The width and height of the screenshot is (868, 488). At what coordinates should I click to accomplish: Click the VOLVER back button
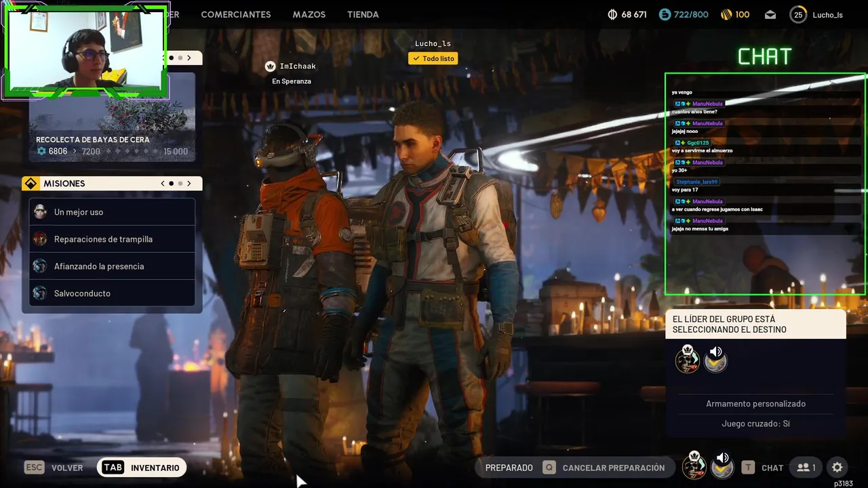tap(67, 468)
